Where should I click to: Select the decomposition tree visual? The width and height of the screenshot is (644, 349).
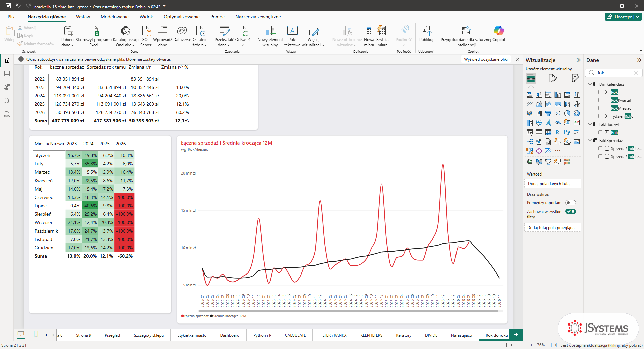pyautogui.click(x=530, y=142)
